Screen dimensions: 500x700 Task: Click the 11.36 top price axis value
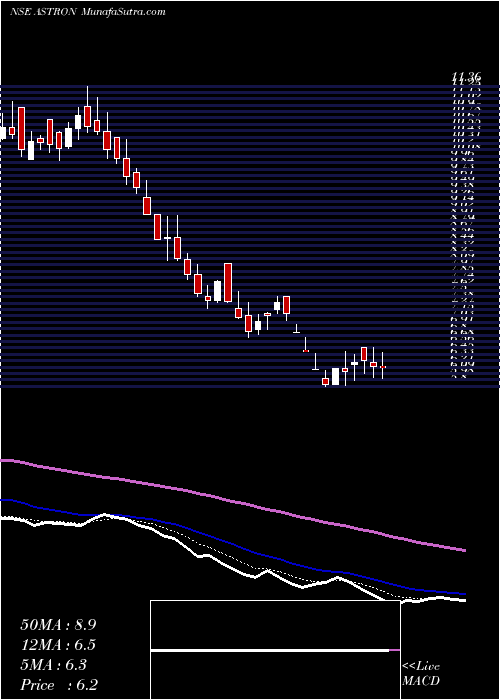[x=466, y=79]
